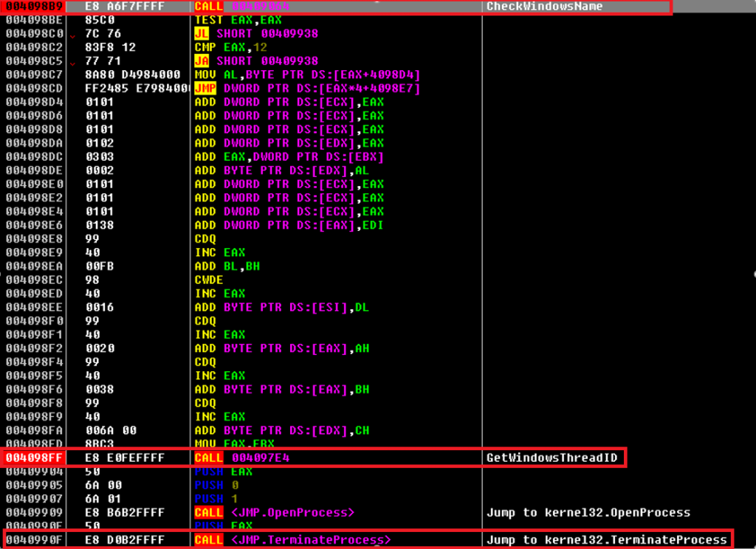Click the Jump to kernel32.TerminateProcess comment
This screenshot has height=549, width=756.
click(x=607, y=539)
